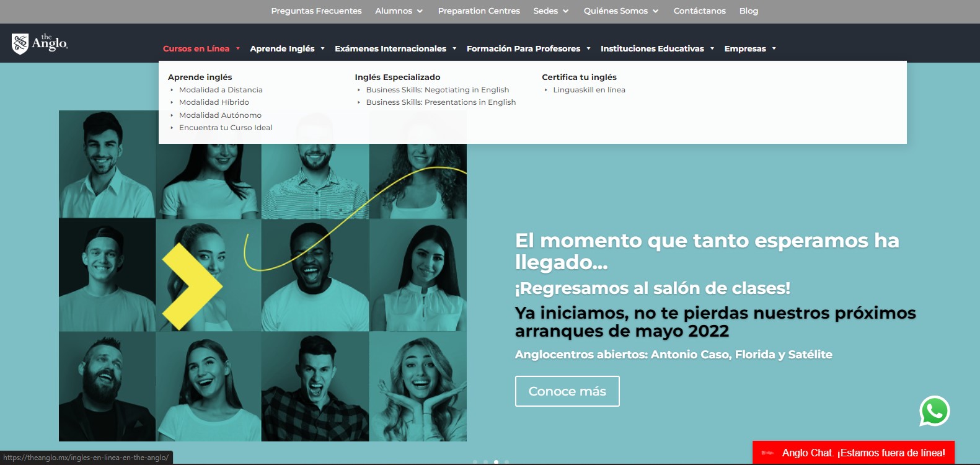Click The Anglo logo in the header

pos(40,43)
